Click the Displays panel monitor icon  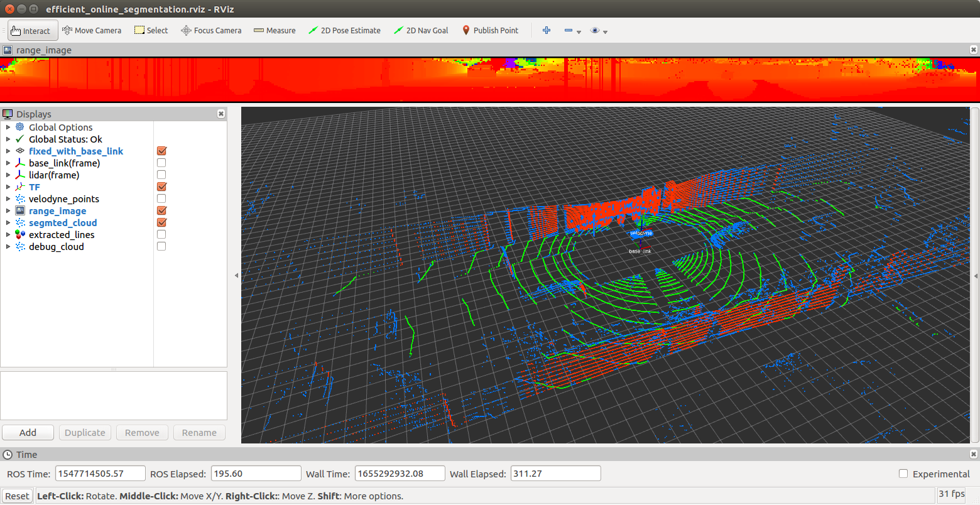point(8,114)
